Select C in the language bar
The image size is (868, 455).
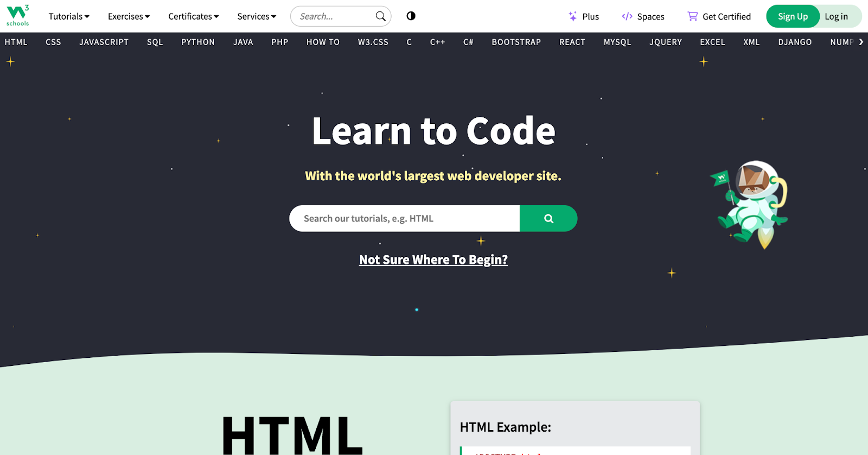409,42
